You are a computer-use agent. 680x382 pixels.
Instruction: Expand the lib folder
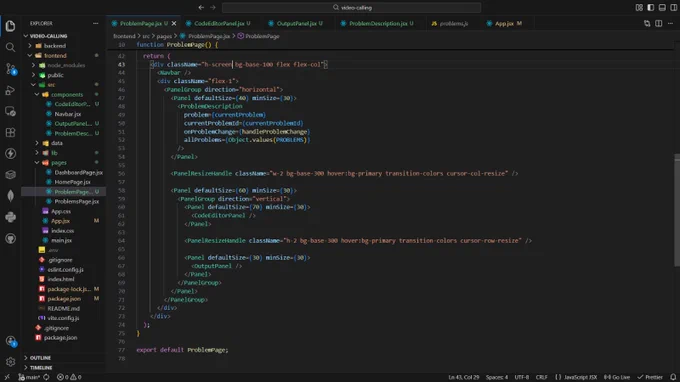(x=37, y=153)
